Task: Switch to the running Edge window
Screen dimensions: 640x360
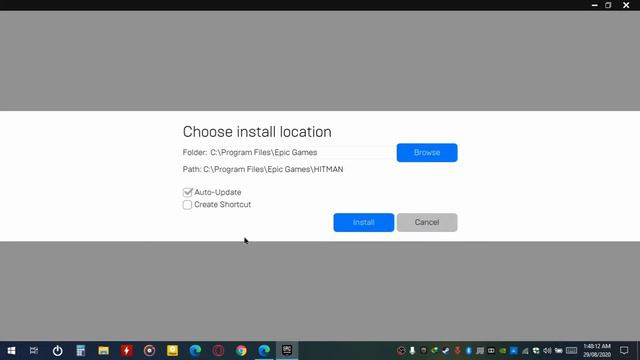Action: pos(264,351)
